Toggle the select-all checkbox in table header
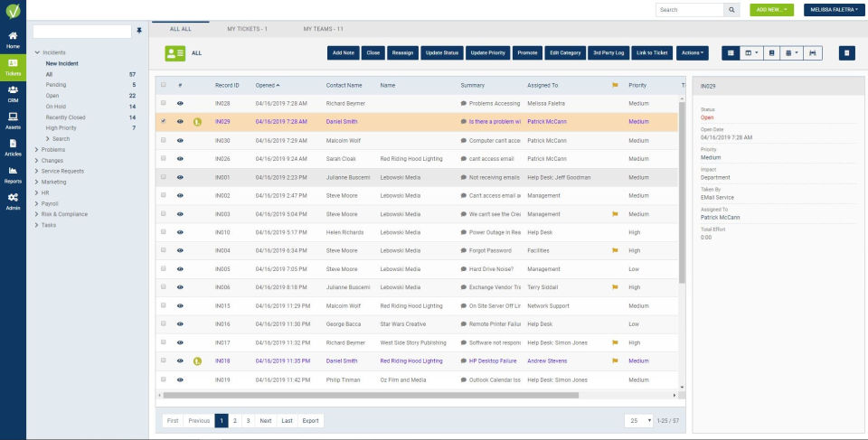This screenshot has height=440, width=868. [163, 85]
